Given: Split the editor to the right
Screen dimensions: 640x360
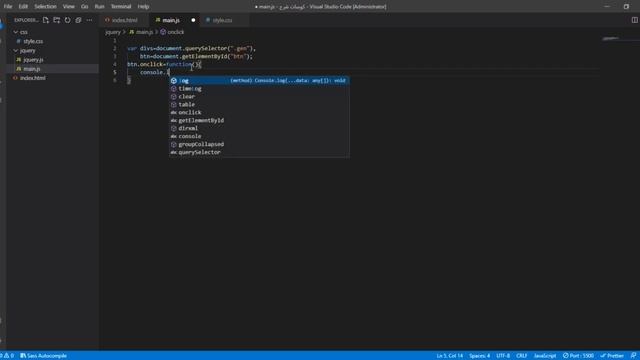Looking at the screenshot, I should tap(634, 20).
